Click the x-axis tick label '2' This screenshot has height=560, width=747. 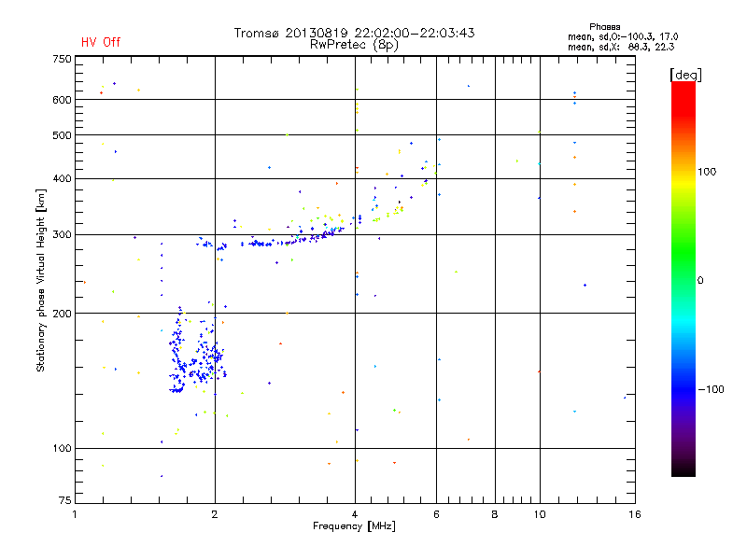tap(215, 514)
